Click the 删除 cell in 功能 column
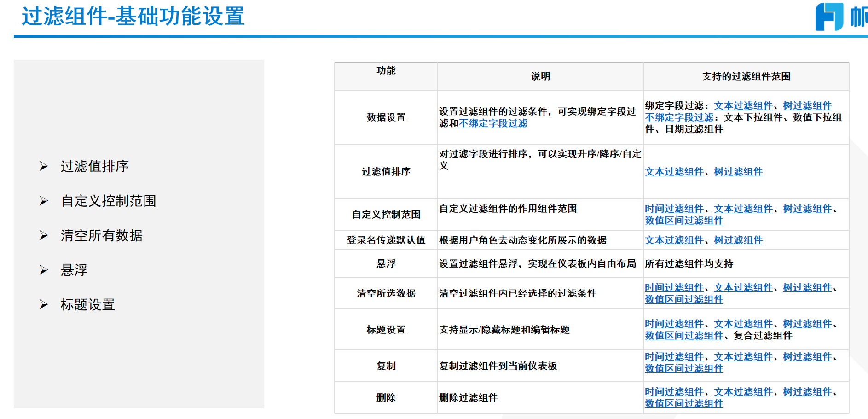The height and width of the screenshot is (419, 868). tap(386, 397)
